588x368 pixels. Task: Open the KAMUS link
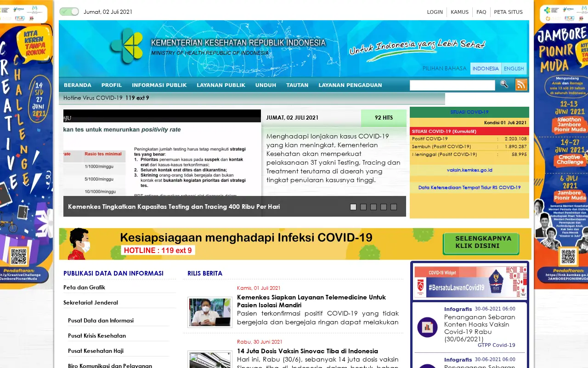pyautogui.click(x=459, y=12)
